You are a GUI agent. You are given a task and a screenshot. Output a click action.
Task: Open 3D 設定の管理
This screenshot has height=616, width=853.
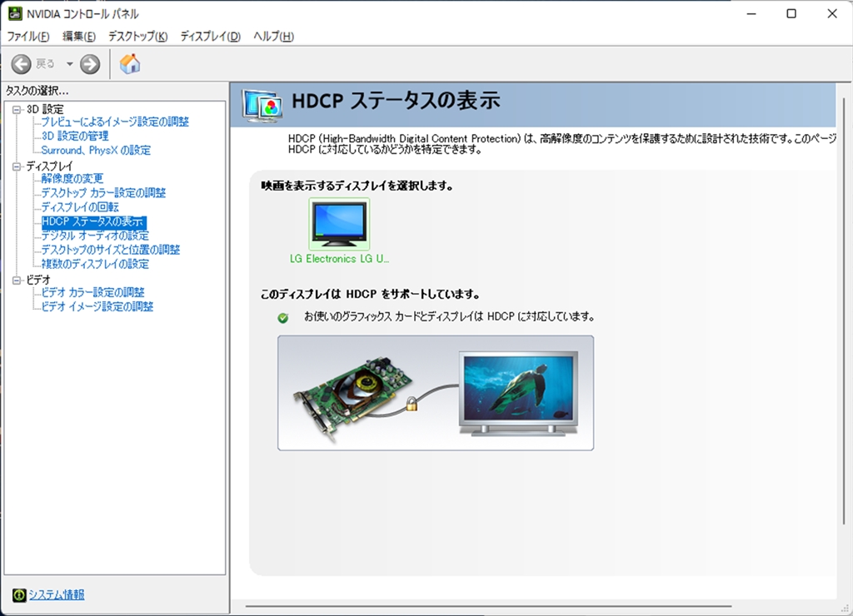click(75, 136)
